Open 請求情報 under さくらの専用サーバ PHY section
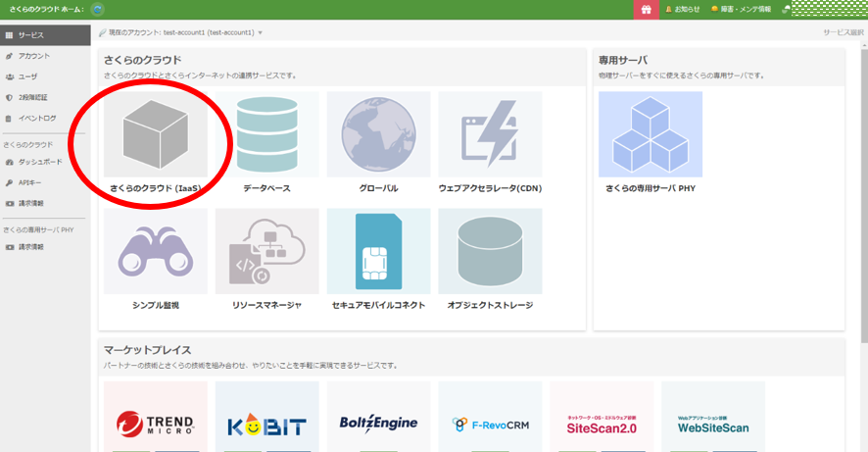The height and width of the screenshot is (452, 868). 45,247
